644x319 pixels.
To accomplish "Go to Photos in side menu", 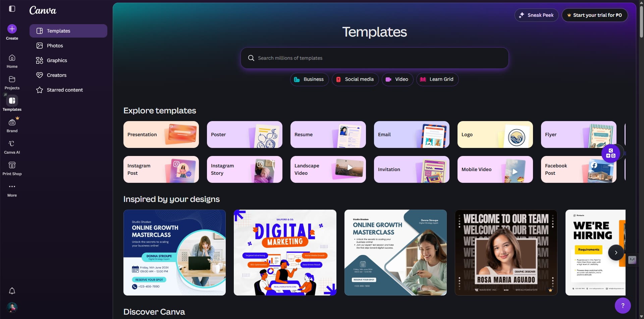I will click(x=68, y=46).
